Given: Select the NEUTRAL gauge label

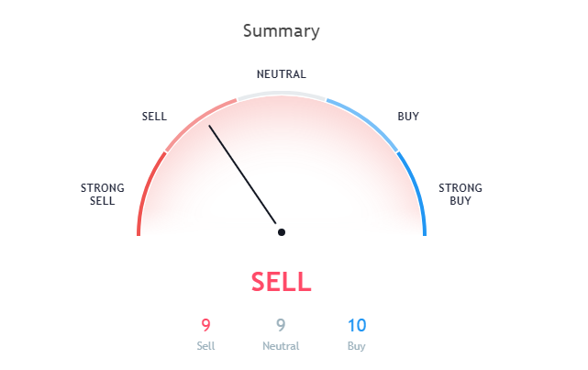Looking at the screenshot, I should 282,74.
